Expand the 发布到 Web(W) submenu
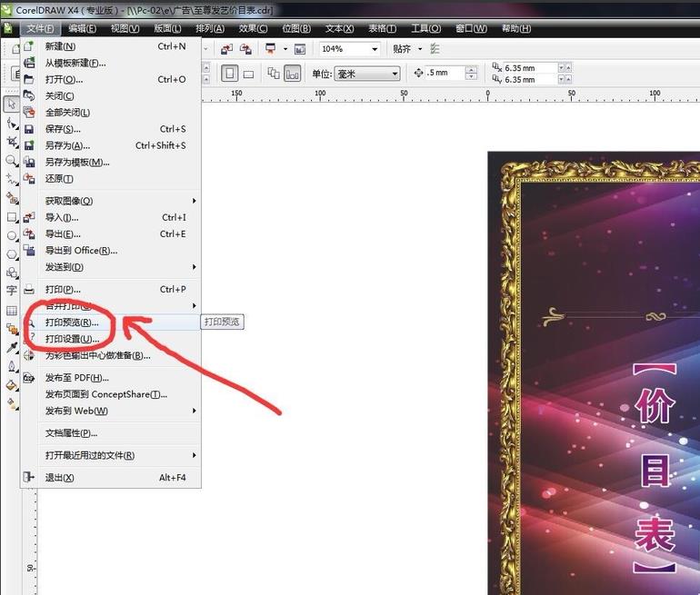 [x=111, y=411]
